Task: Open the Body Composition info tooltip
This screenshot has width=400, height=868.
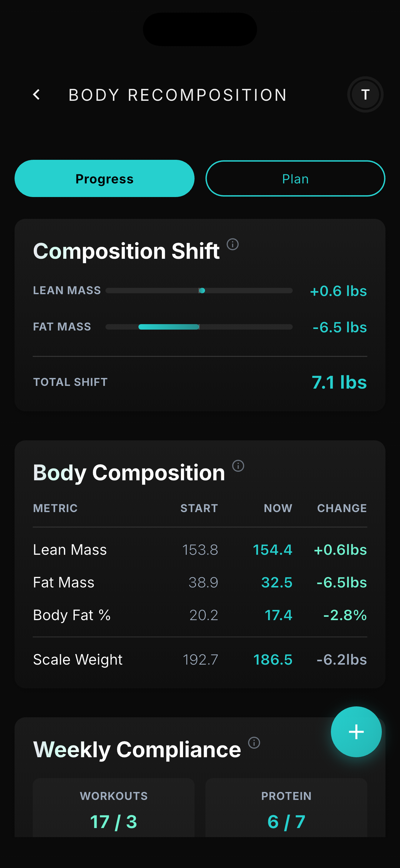Action: pyautogui.click(x=238, y=466)
